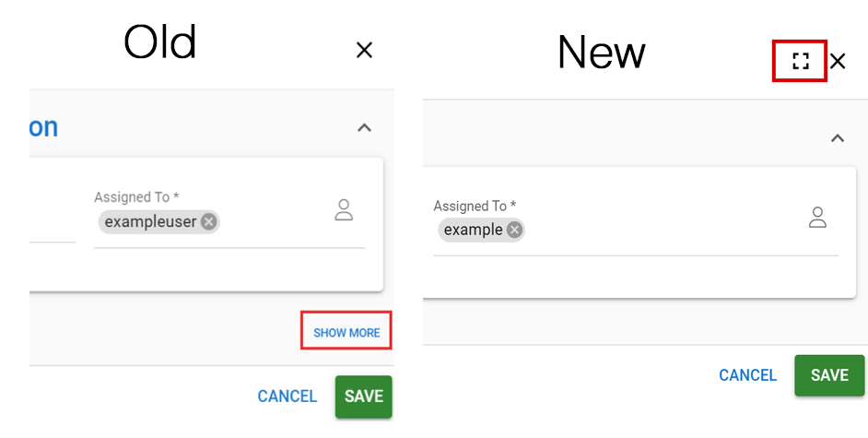
Task: Remove the example chip in New panel
Action: (514, 230)
